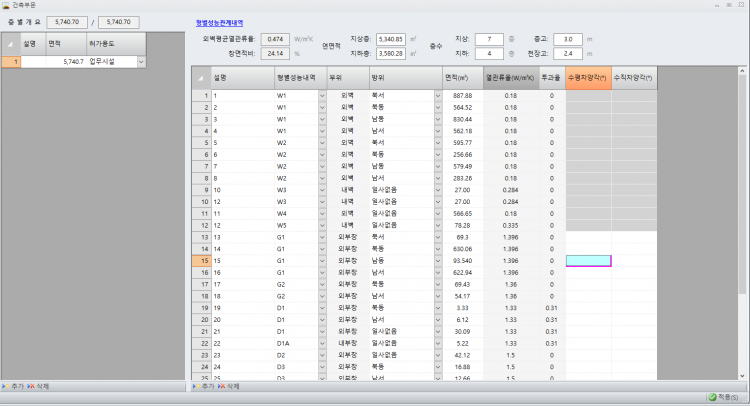The width and height of the screenshot is (750, 406).
Task: Click the select-all corner of the left table
Action: point(9,44)
